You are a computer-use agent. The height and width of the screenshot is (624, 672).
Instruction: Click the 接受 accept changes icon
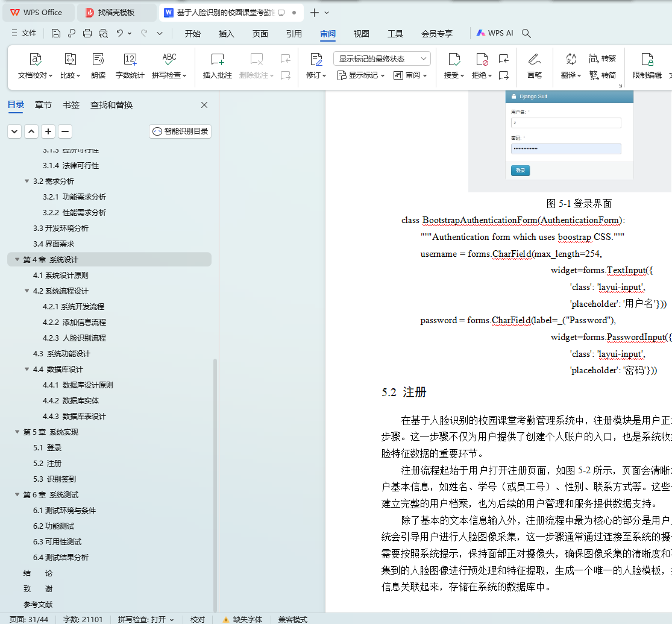coord(454,59)
